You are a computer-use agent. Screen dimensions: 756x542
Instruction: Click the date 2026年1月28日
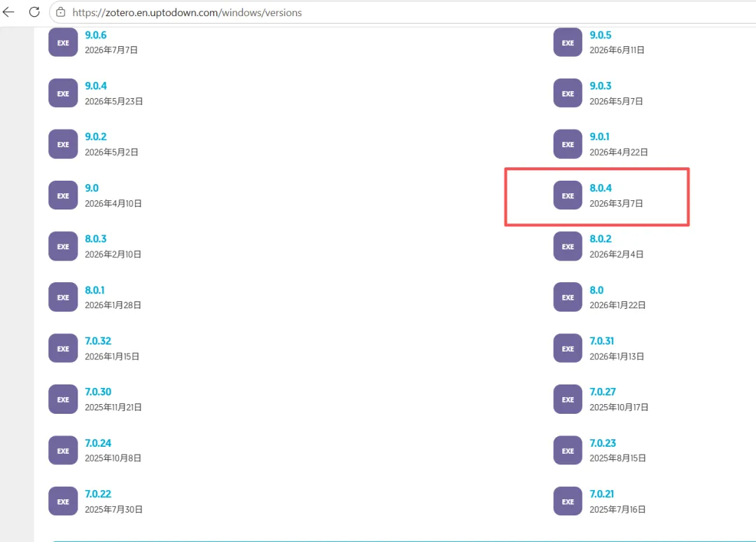click(113, 305)
